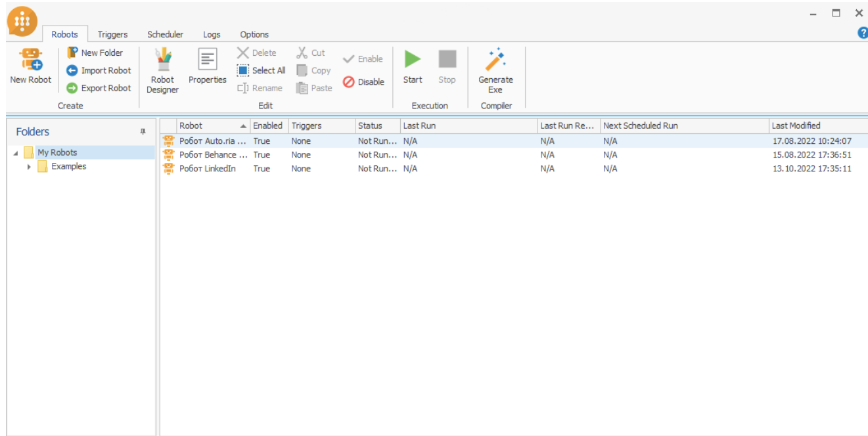868x436 pixels.
Task: Open the help question mark icon
Action: click(863, 33)
